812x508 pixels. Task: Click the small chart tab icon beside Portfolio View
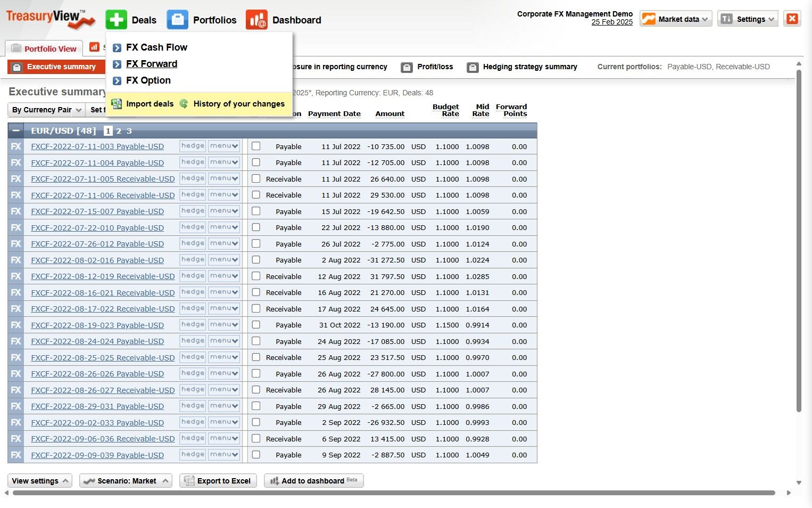tap(94, 47)
